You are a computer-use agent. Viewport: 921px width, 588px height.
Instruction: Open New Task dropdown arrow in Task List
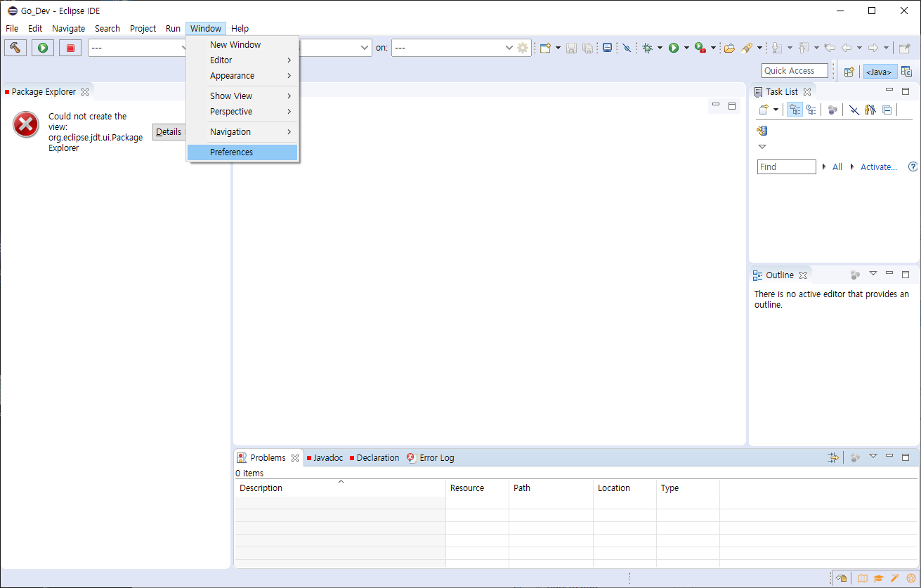776,110
